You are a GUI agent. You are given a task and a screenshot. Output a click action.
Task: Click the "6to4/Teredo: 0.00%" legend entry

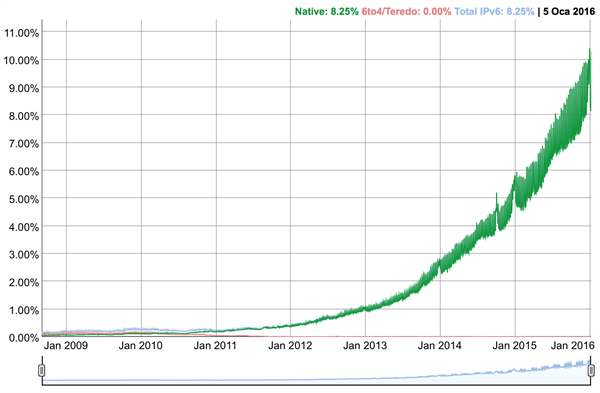406,11
